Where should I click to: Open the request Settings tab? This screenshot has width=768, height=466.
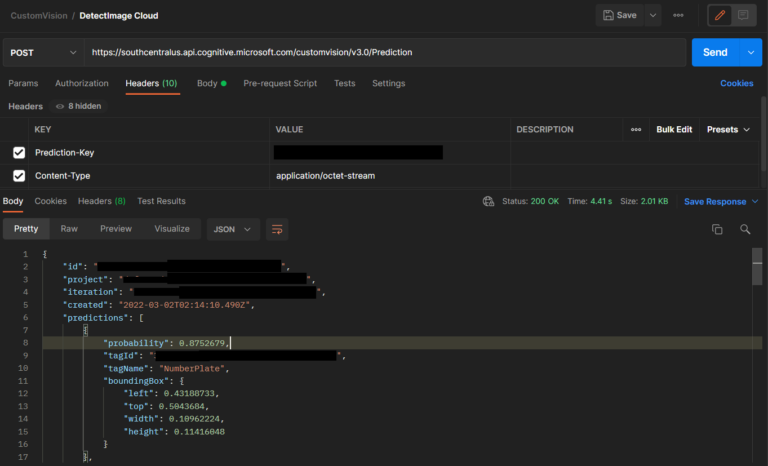[x=388, y=83]
